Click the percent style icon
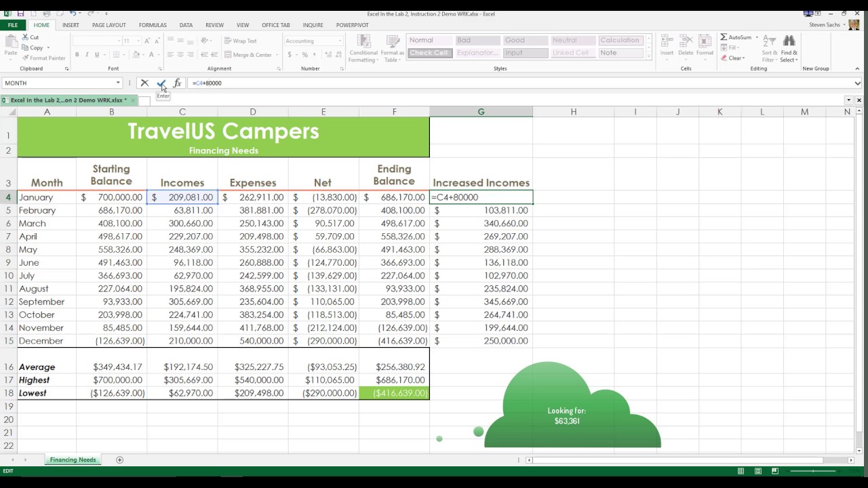868x488 pixels. [x=304, y=55]
